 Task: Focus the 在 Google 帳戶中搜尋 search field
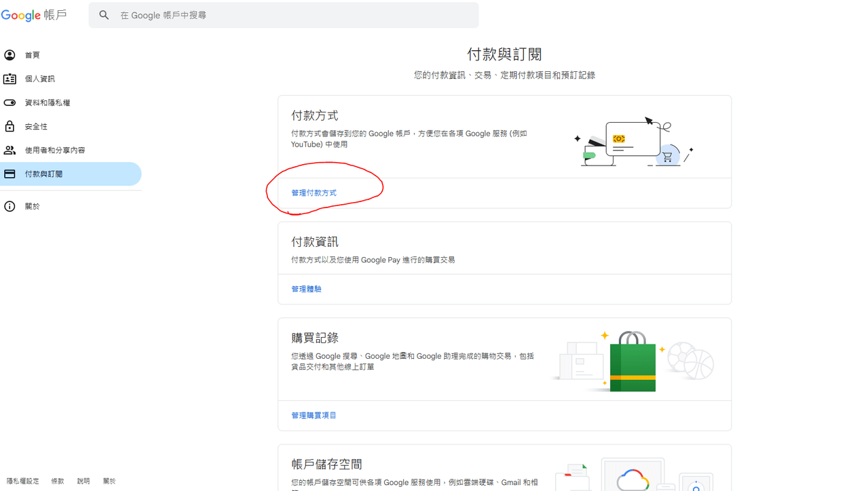click(x=284, y=15)
